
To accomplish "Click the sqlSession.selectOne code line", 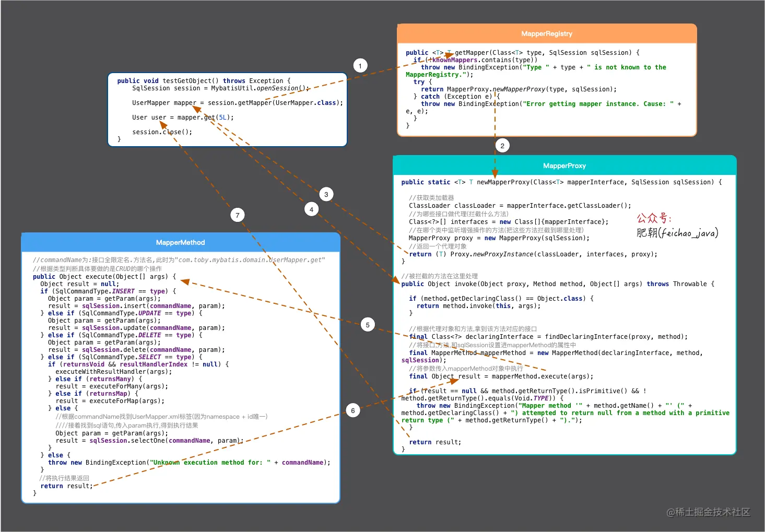I will 149,441.
